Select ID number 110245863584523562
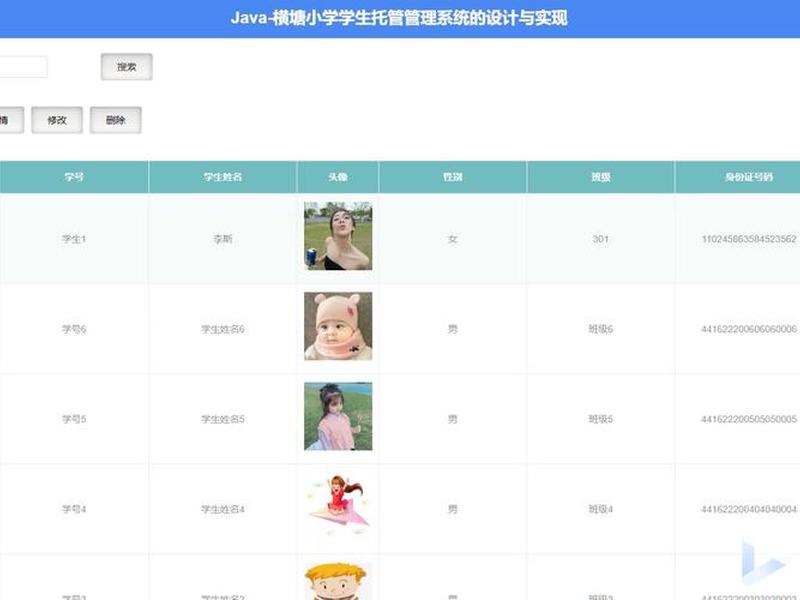This screenshot has height=600, width=800. pos(749,239)
